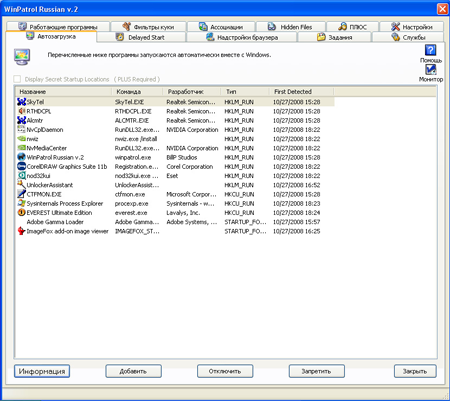Click the Sysinternals Process Explorer icon

click(21, 203)
